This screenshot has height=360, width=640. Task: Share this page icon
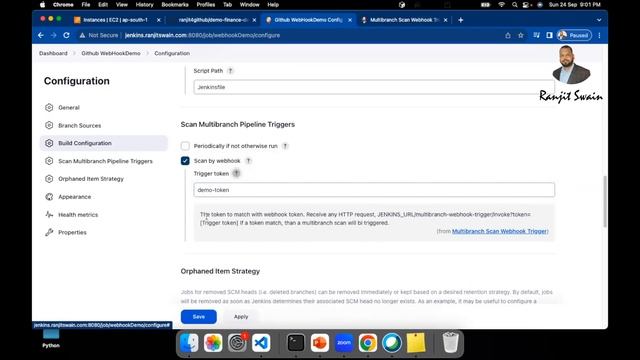[508, 36]
